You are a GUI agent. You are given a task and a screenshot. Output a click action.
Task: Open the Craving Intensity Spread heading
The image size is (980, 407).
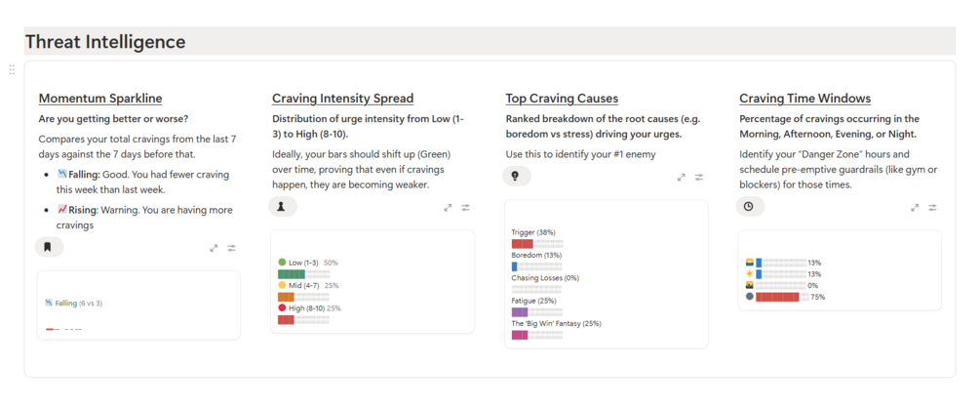click(x=342, y=99)
